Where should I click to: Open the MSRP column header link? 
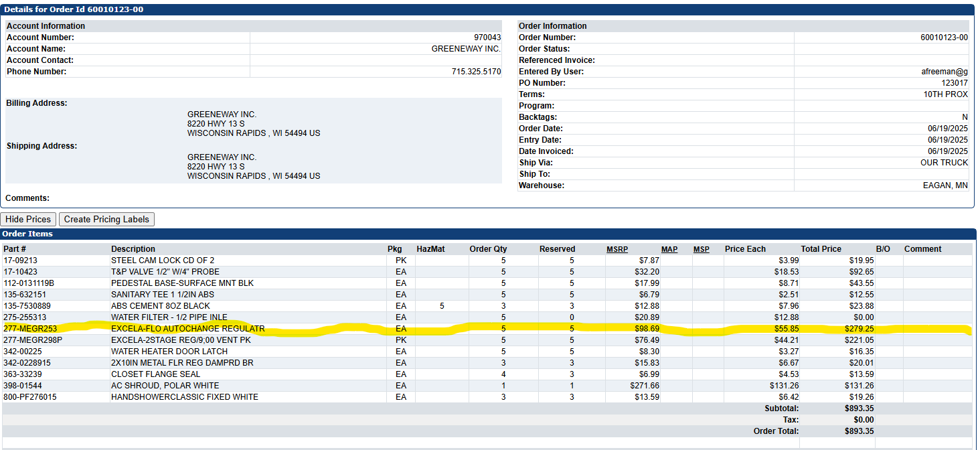tap(617, 249)
